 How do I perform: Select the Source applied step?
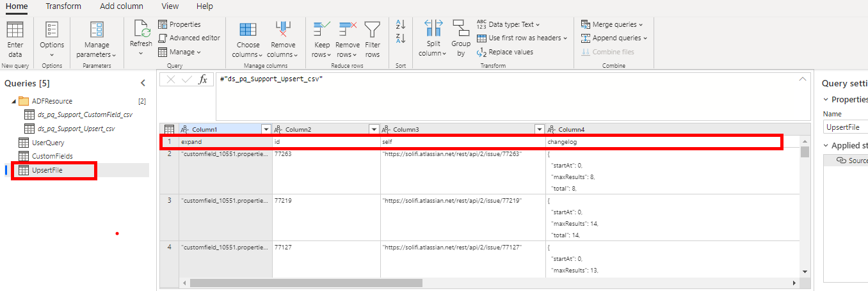click(852, 161)
